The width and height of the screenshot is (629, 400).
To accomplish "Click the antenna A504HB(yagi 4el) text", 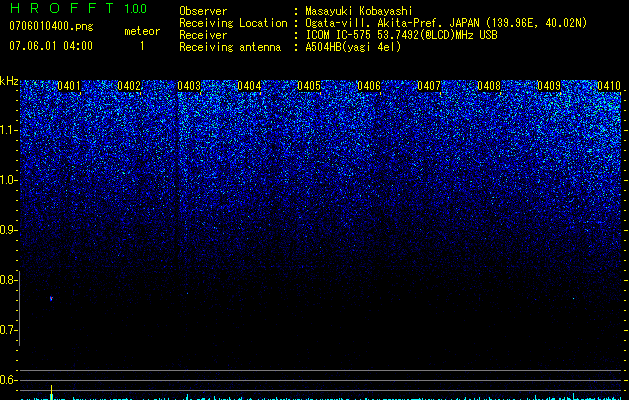I will pos(353,47).
